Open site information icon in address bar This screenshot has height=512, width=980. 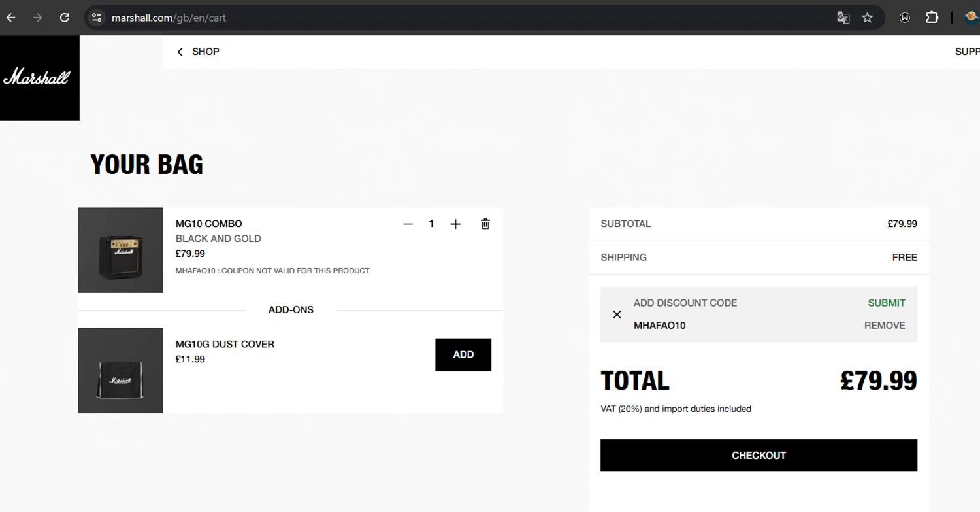click(97, 18)
